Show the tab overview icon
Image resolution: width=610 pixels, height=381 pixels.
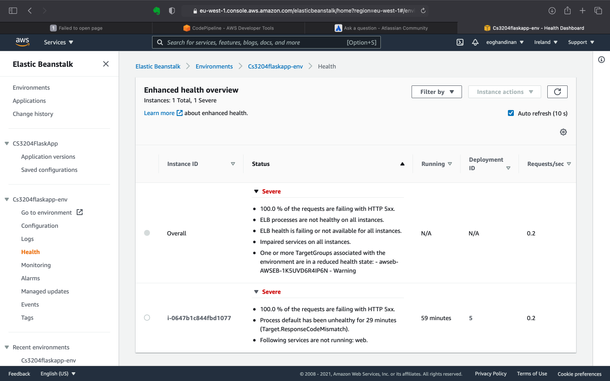[598, 11]
